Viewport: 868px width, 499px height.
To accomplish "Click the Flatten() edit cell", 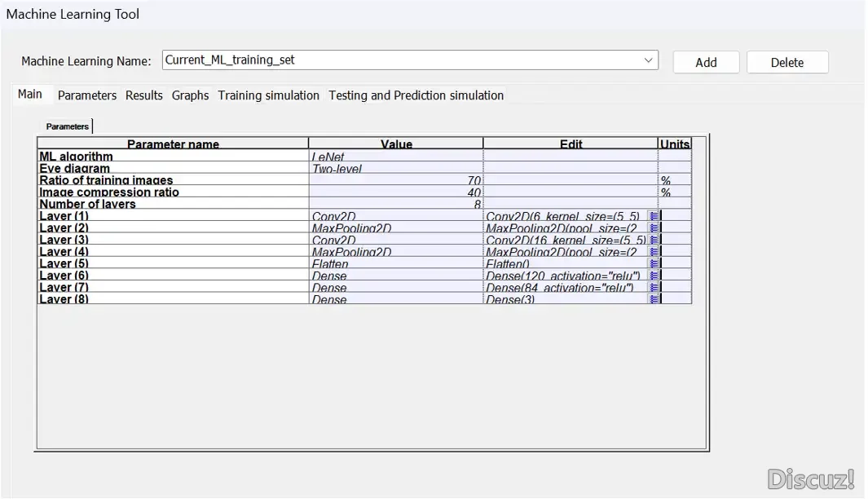I will pyautogui.click(x=566, y=263).
